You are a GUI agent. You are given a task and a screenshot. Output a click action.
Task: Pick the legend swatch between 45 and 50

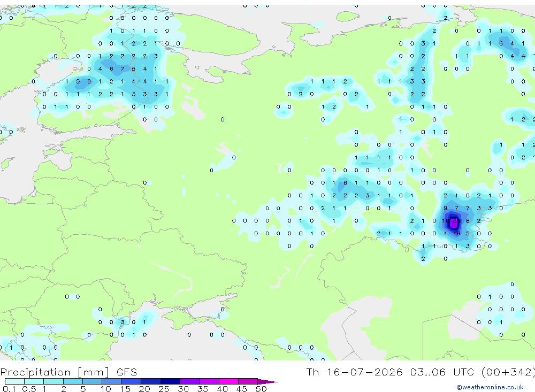[248, 381]
